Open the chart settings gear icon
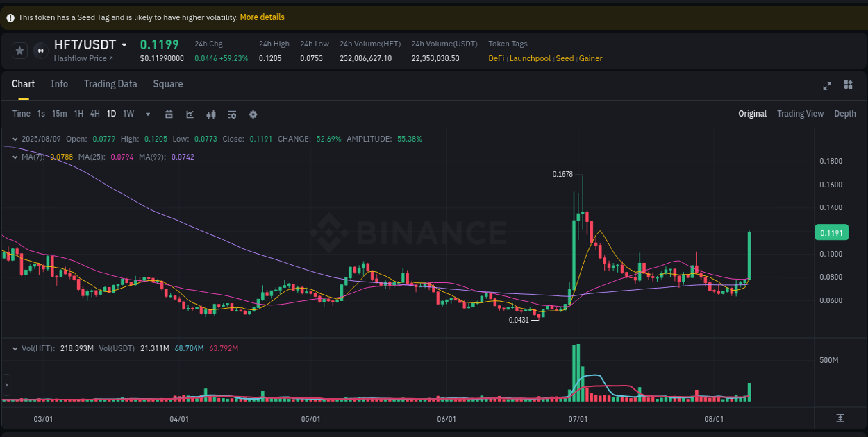868x437 pixels. (x=252, y=113)
